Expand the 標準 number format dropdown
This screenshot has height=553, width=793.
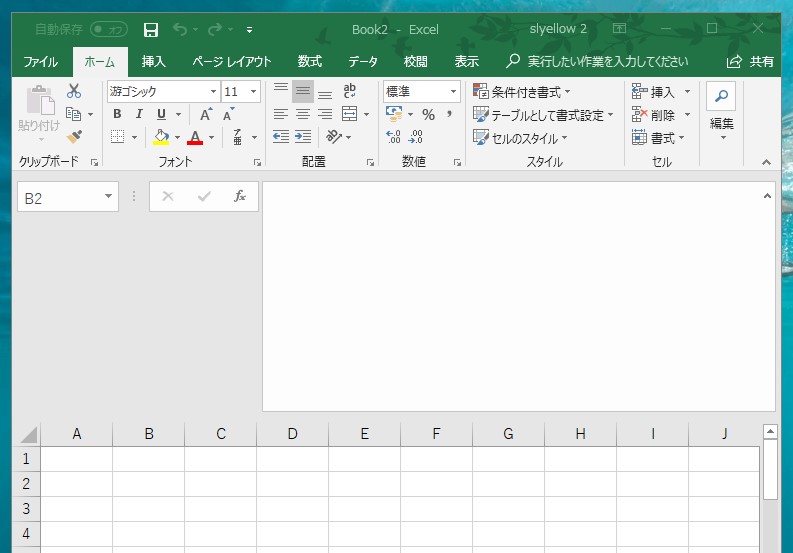(x=453, y=92)
